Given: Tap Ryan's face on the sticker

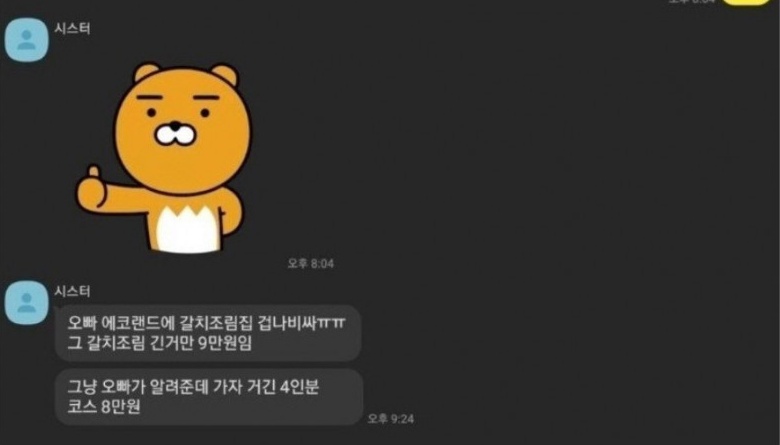Looking at the screenshot, I should pyautogui.click(x=183, y=128).
